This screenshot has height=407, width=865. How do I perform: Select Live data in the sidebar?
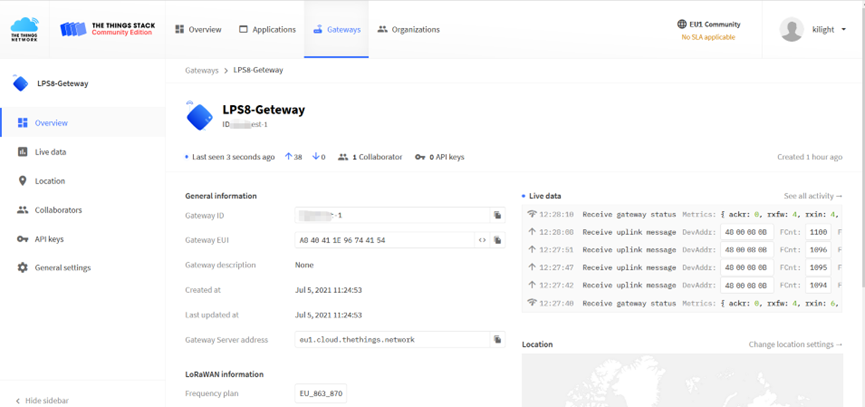83,152
